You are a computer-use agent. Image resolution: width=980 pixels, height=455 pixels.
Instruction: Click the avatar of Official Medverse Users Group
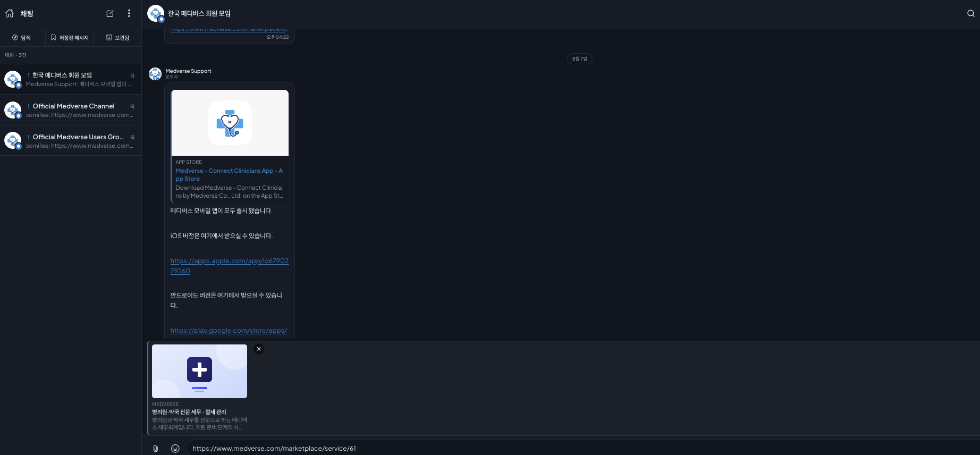coord(13,141)
